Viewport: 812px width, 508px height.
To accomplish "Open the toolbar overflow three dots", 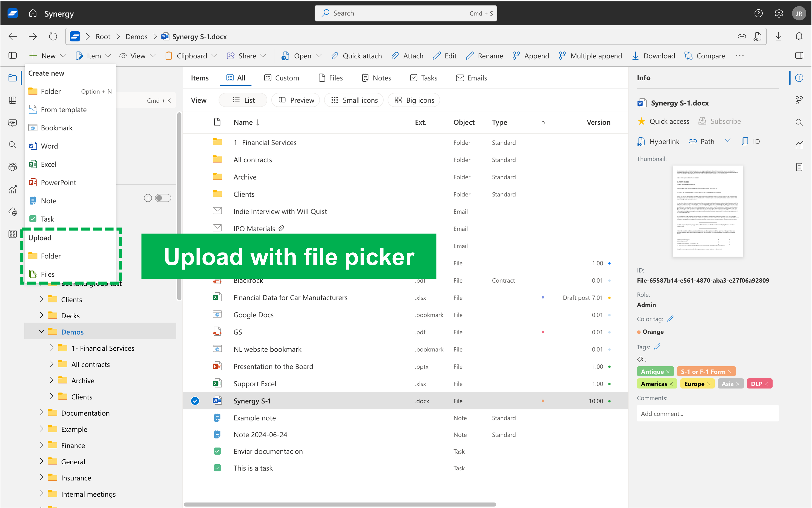I will pyautogui.click(x=739, y=56).
